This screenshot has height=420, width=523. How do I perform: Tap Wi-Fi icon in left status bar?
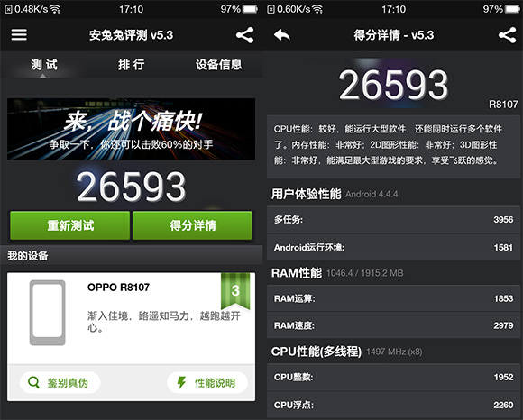(55, 9)
